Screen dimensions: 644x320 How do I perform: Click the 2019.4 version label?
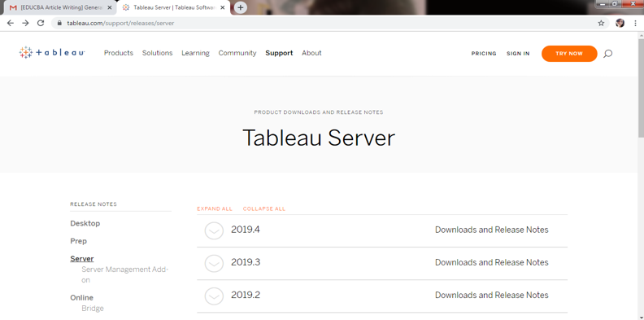(x=246, y=230)
